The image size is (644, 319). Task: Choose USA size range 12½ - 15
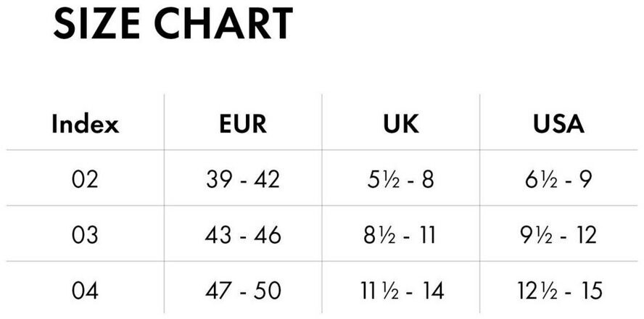[558, 291]
